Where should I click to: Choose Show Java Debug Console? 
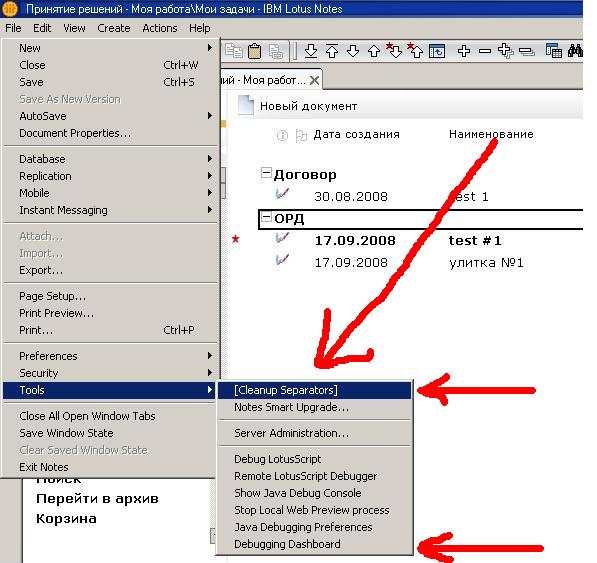click(314, 493)
